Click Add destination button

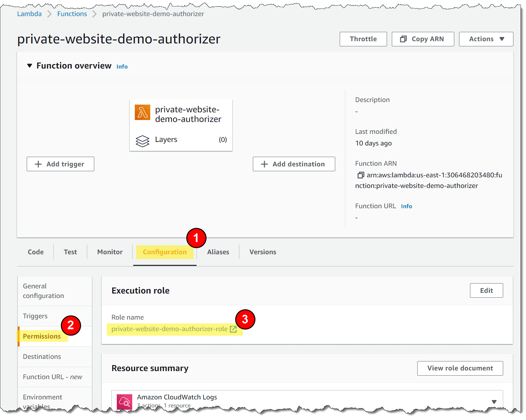click(x=294, y=164)
